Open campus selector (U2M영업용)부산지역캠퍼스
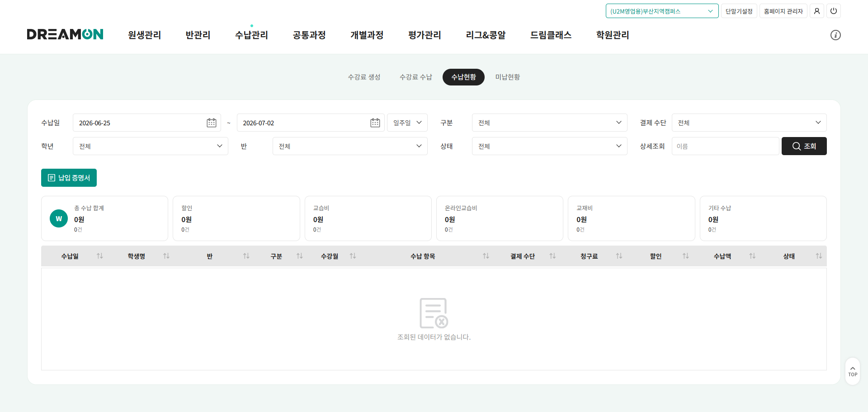Image resolution: width=868 pixels, height=412 pixels. 662,11
